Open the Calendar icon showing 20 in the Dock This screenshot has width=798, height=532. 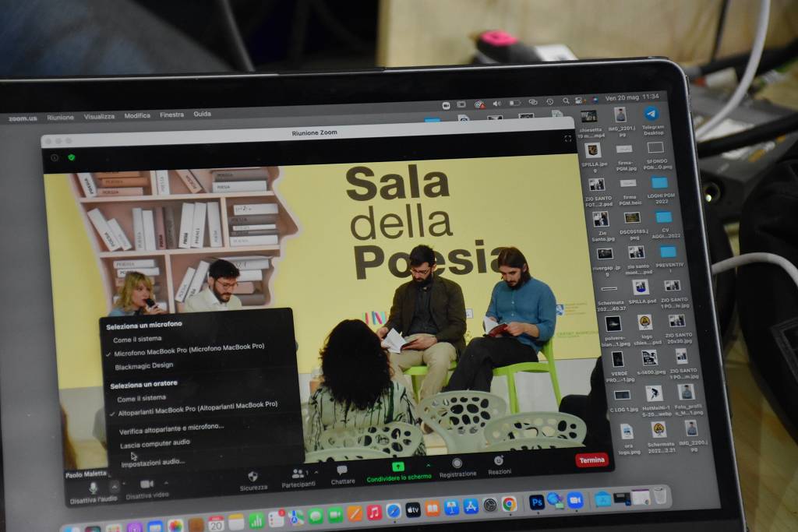(x=216, y=523)
